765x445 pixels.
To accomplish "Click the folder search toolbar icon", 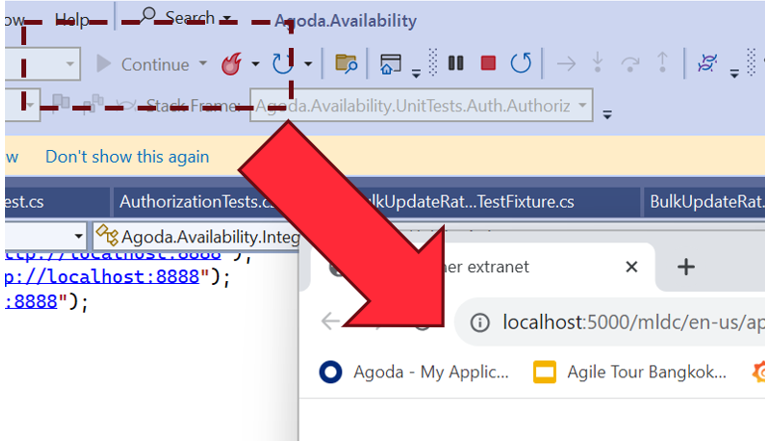I will pyautogui.click(x=346, y=64).
